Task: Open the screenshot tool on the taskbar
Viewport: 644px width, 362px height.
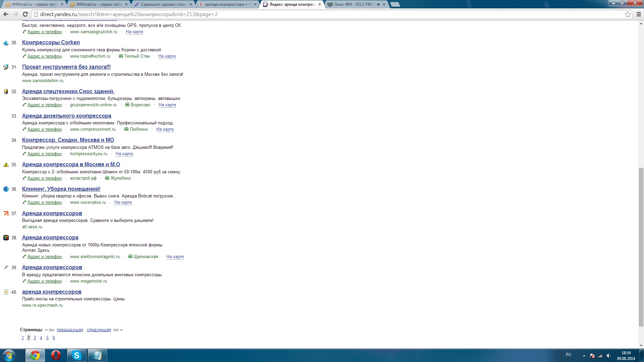Action: coord(98,355)
